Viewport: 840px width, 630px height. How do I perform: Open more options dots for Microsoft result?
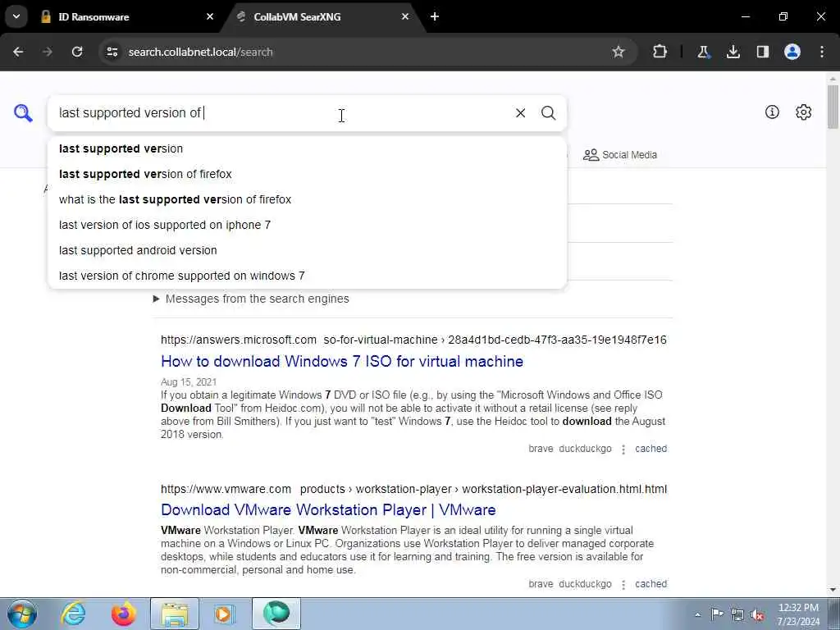click(x=623, y=449)
